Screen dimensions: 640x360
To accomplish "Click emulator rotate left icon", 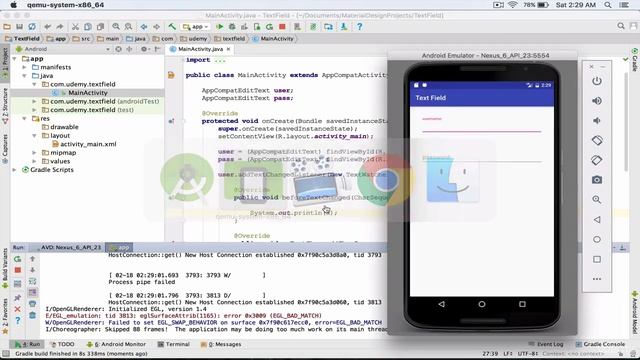I will [597, 140].
